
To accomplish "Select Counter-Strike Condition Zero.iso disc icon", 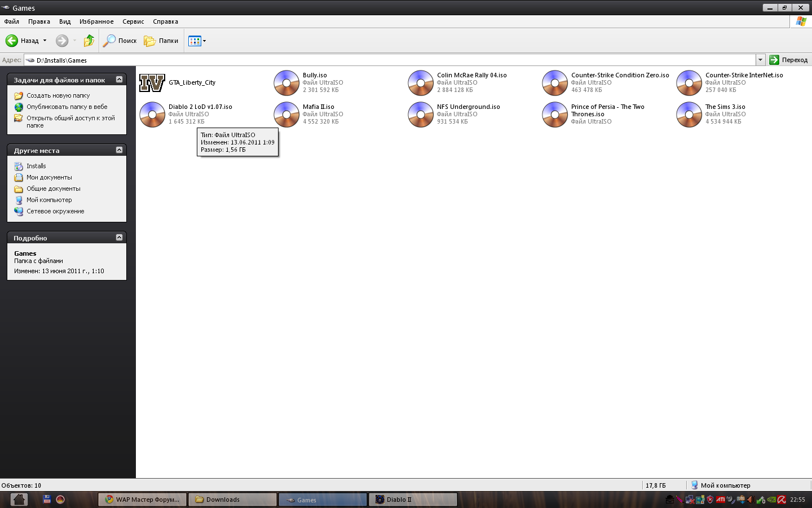I will click(x=555, y=83).
